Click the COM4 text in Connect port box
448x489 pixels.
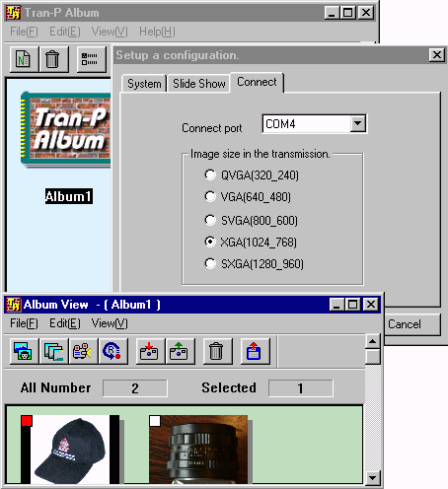point(280,124)
